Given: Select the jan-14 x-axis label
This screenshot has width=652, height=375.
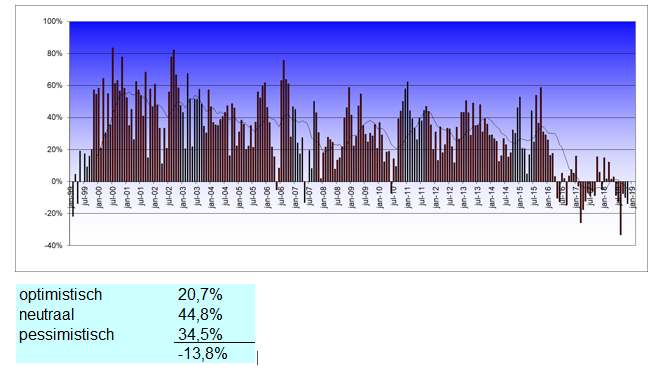Looking at the screenshot, I should coord(492,197).
